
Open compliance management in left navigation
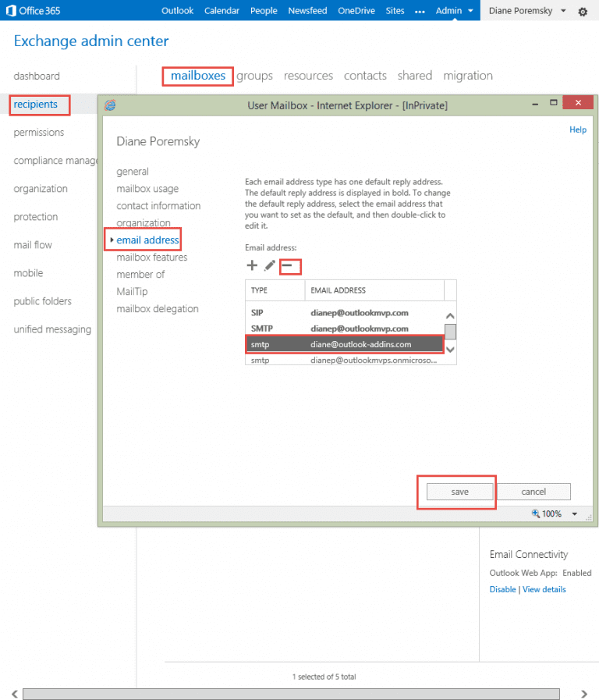pyautogui.click(x=55, y=161)
